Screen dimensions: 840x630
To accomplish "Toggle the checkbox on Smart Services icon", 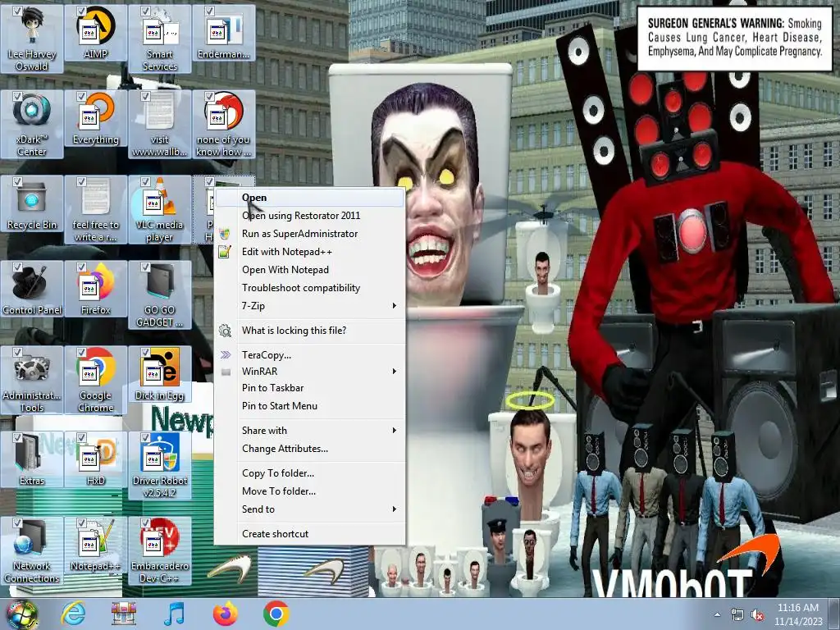I will pos(145,11).
